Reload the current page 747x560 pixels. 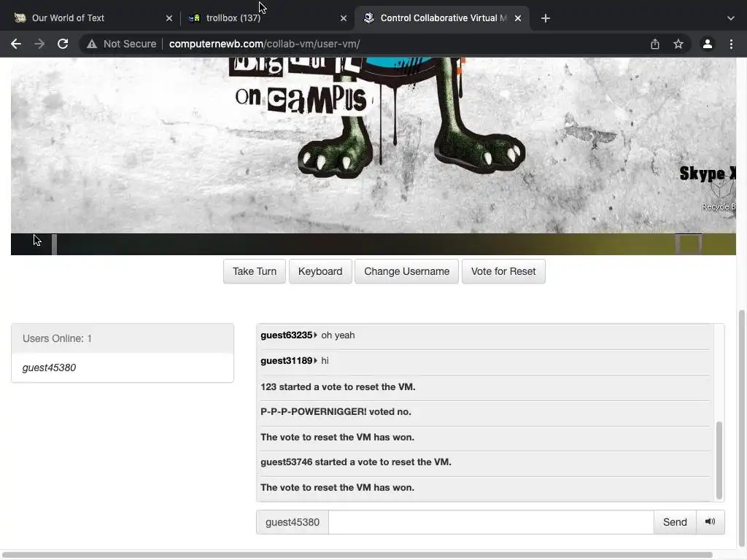(x=63, y=44)
